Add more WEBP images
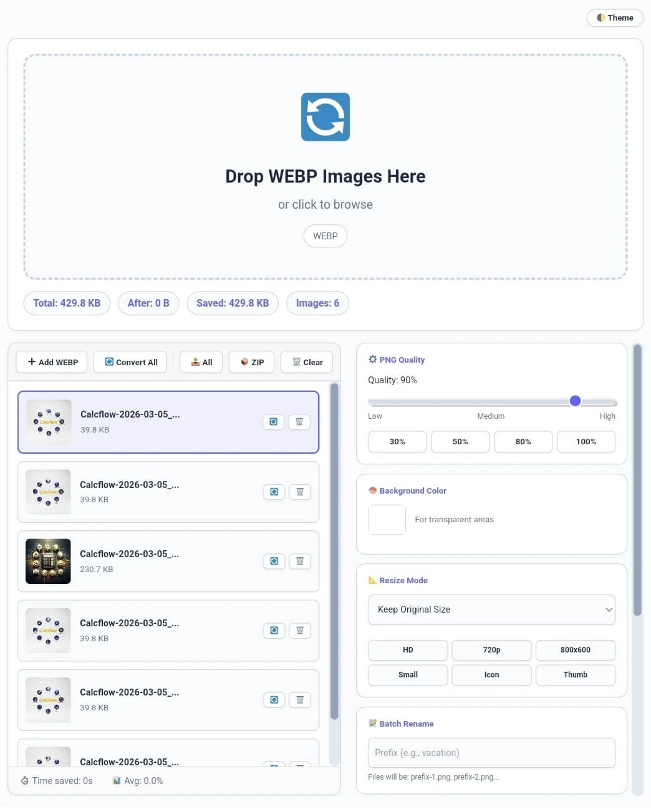Viewport: 651px width, 812px height. click(x=51, y=361)
